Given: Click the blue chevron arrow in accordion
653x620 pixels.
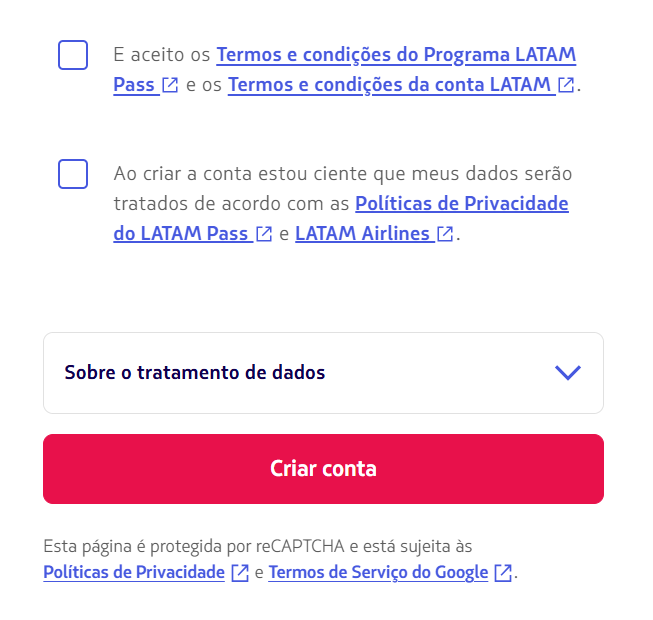Looking at the screenshot, I should click(x=567, y=373).
